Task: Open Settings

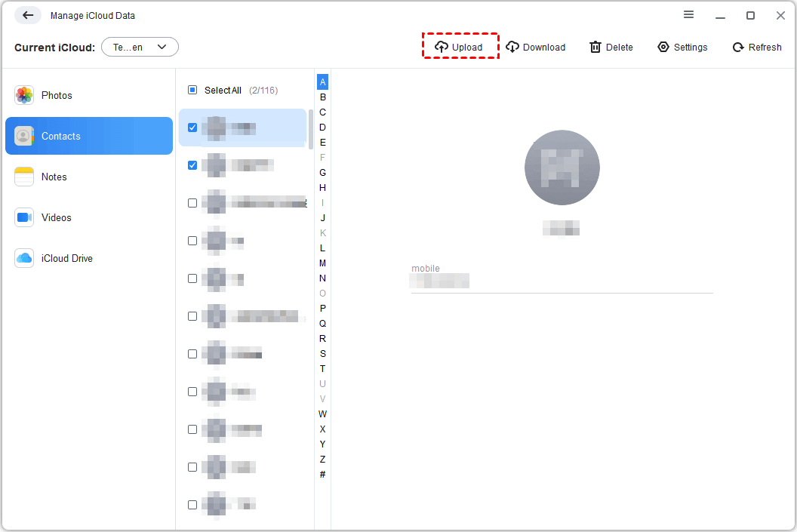Action: tap(682, 48)
